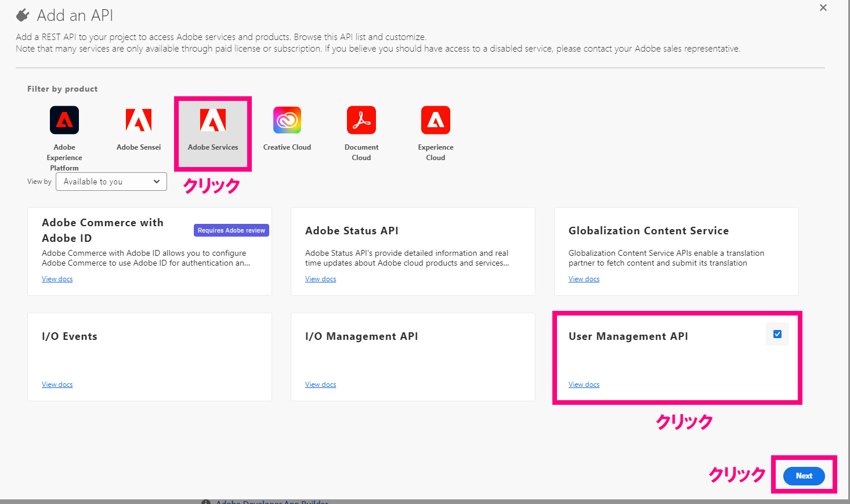Screen dimensions: 850x504
Task: Select the I/O Events card
Action: pos(150,357)
